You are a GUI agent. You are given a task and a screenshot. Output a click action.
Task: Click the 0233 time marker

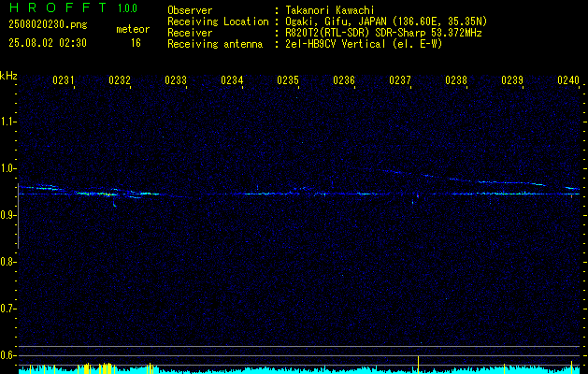176,80
